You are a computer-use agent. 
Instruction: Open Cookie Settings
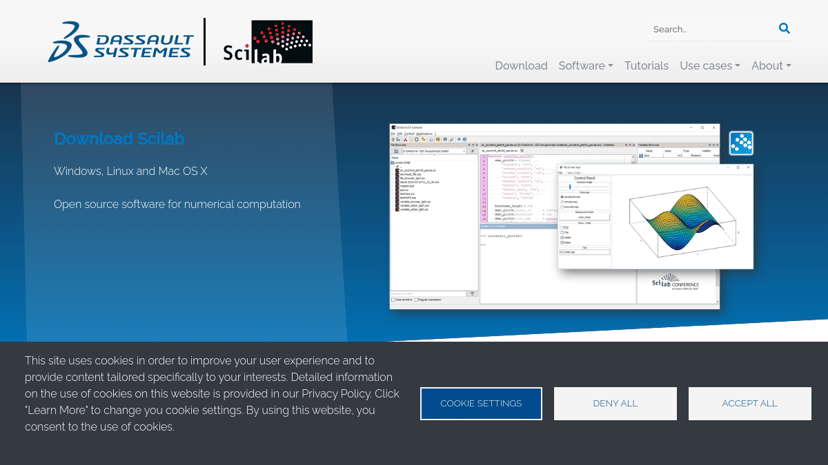click(x=481, y=404)
